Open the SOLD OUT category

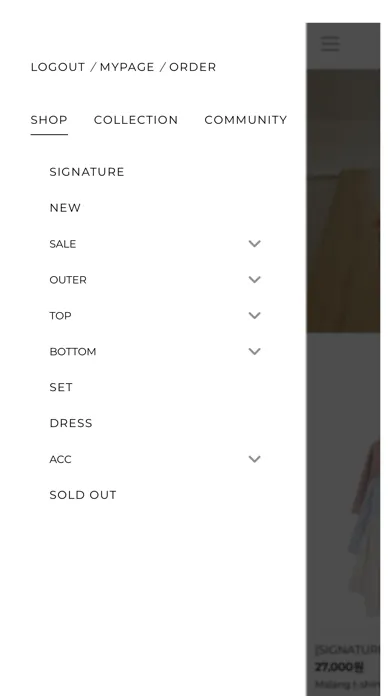pos(83,495)
